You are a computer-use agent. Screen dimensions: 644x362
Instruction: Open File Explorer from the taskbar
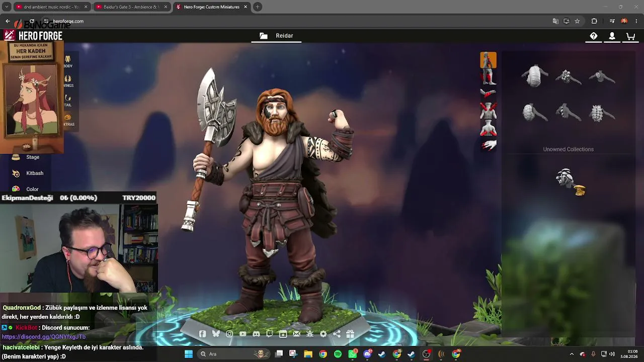tap(308, 354)
